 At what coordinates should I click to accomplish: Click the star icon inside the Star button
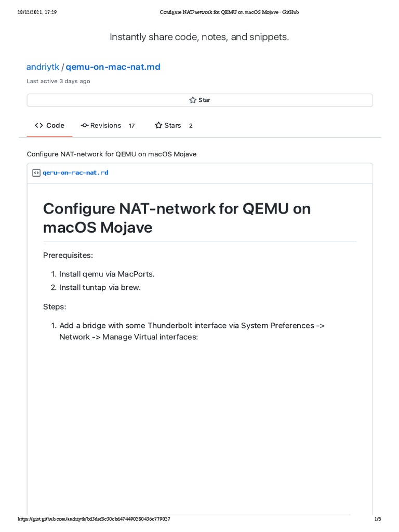pyautogui.click(x=193, y=100)
